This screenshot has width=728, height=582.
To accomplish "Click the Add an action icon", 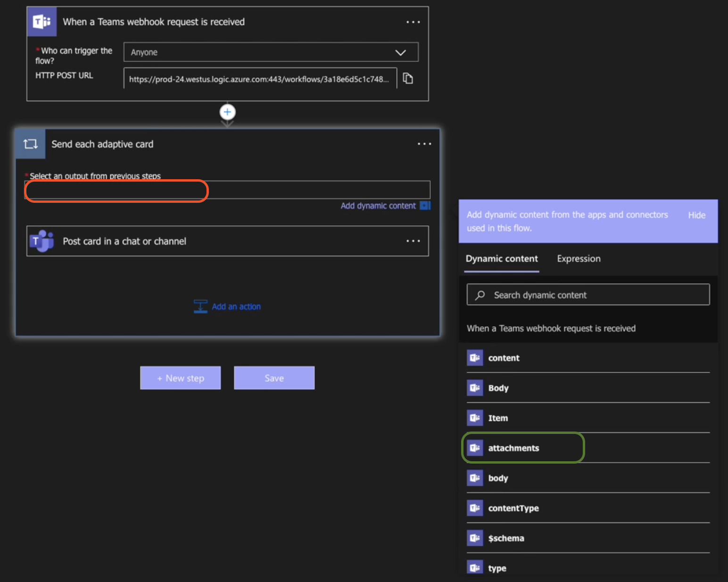I will pos(200,307).
